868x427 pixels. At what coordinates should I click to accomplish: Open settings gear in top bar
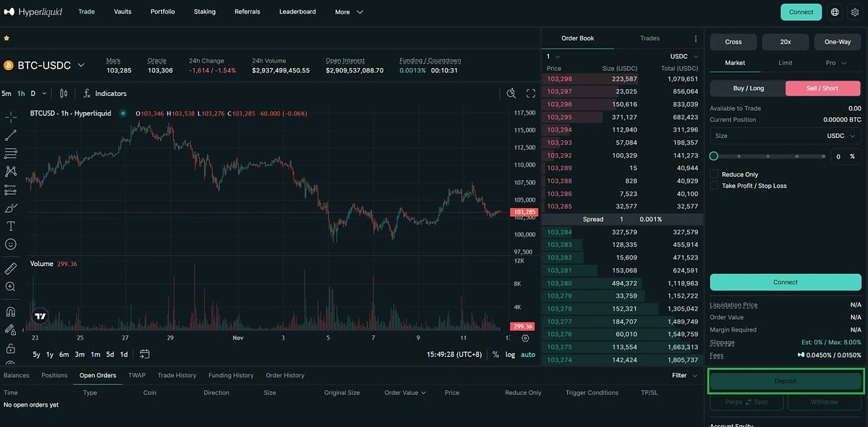854,12
